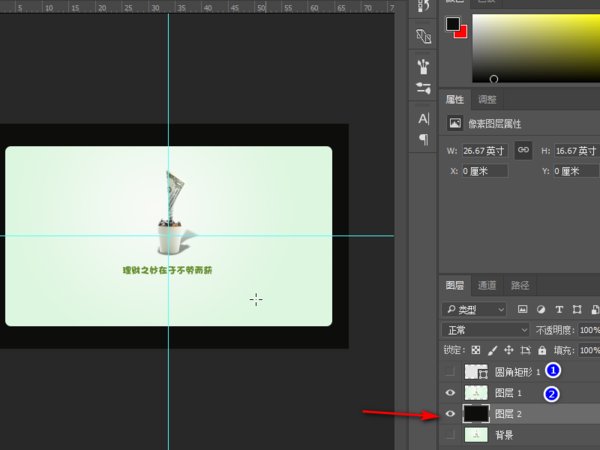This screenshot has width=600, height=450.
Task: Open the Paragraph panel icon
Action: pyautogui.click(x=423, y=139)
